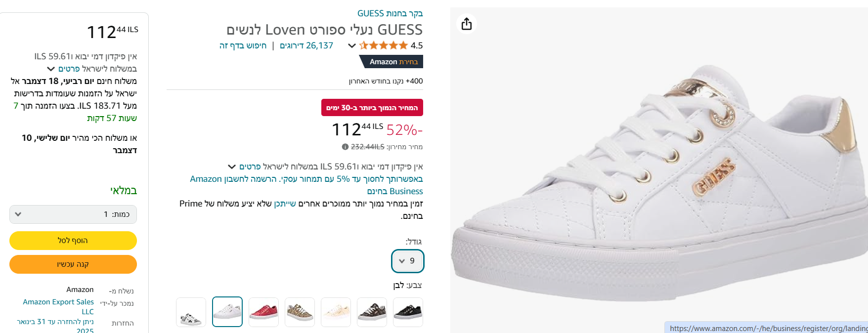Click the yellow Add to Cart button
This screenshot has height=333, width=868.
[73, 241]
